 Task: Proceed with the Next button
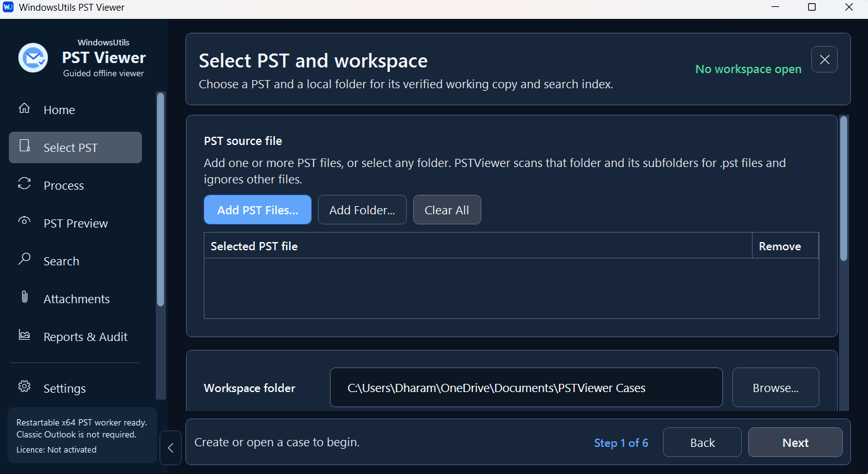[x=795, y=442]
